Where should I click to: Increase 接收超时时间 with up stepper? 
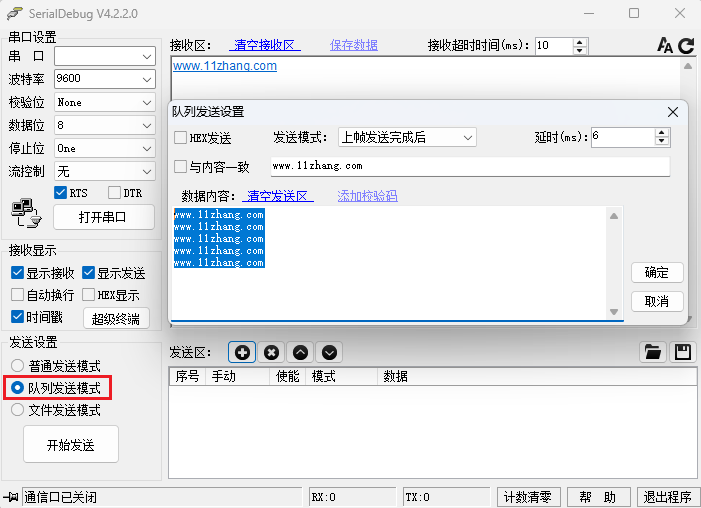coord(579,42)
